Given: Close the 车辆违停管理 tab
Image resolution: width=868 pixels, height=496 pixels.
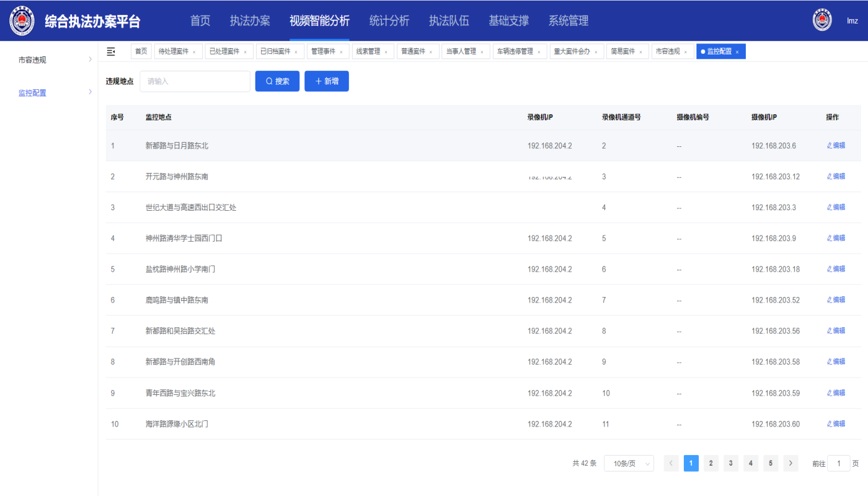Looking at the screenshot, I should [x=539, y=52].
